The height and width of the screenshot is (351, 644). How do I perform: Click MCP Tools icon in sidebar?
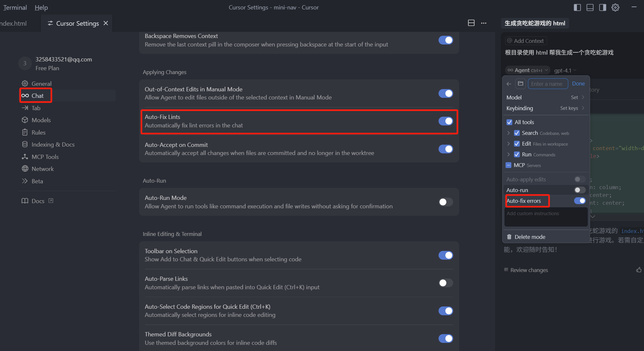click(25, 157)
